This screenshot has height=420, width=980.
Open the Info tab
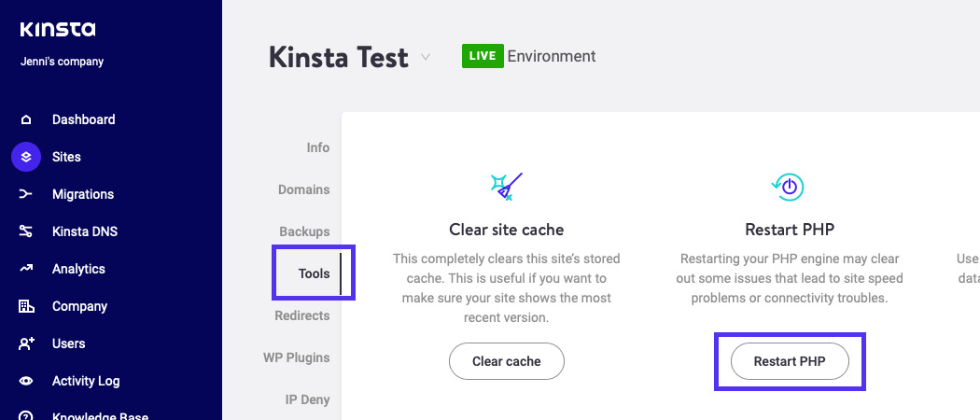pyautogui.click(x=317, y=147)
